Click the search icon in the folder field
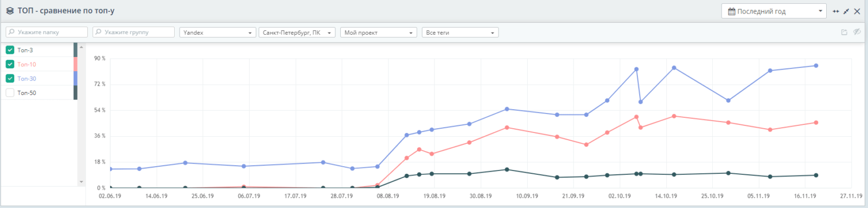This screenshot has width=868, height=208. click(x=12, y=32)
